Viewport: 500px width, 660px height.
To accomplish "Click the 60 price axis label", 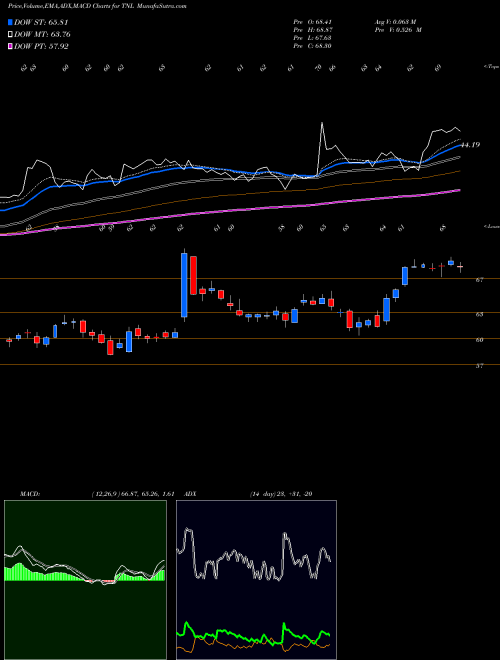I will [479, 340].
